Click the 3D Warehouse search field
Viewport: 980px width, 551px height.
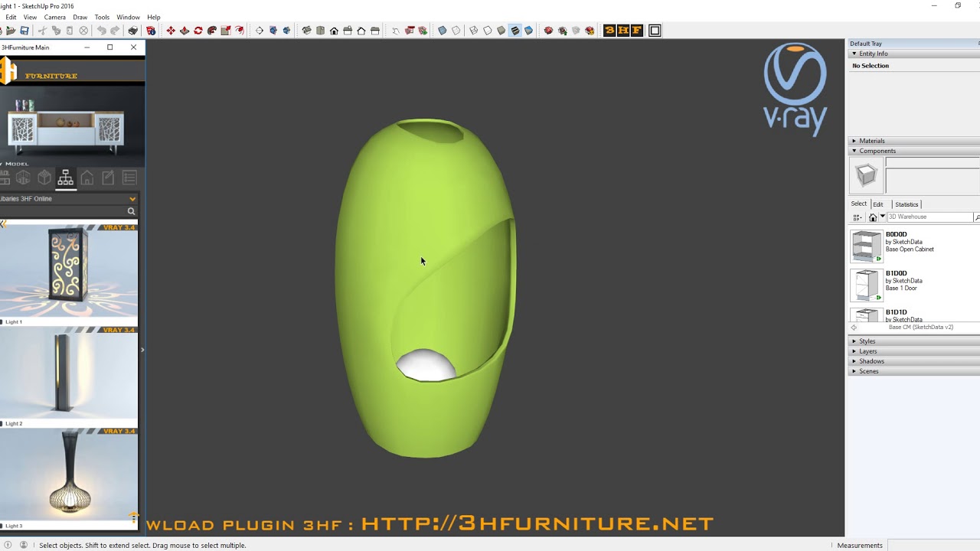(x=929, y=217)
